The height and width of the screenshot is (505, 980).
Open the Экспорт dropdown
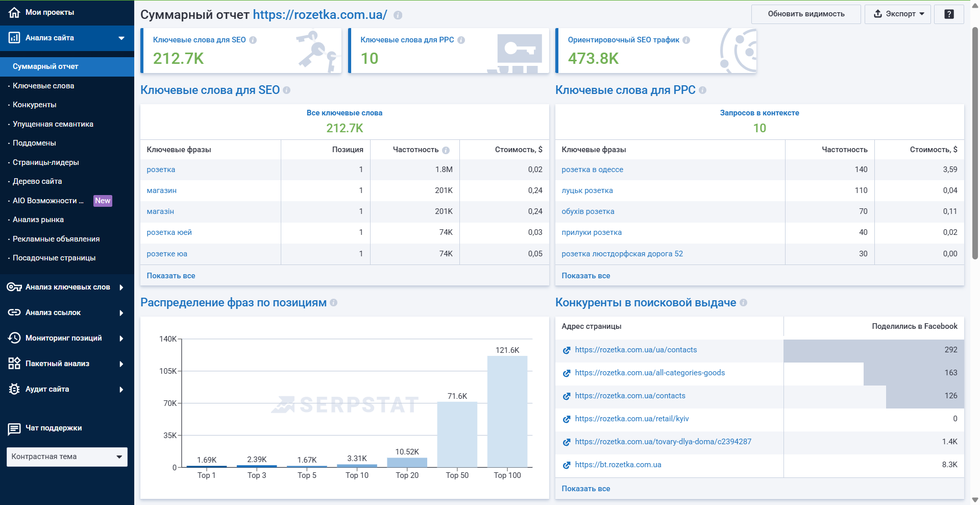(898, 14)
